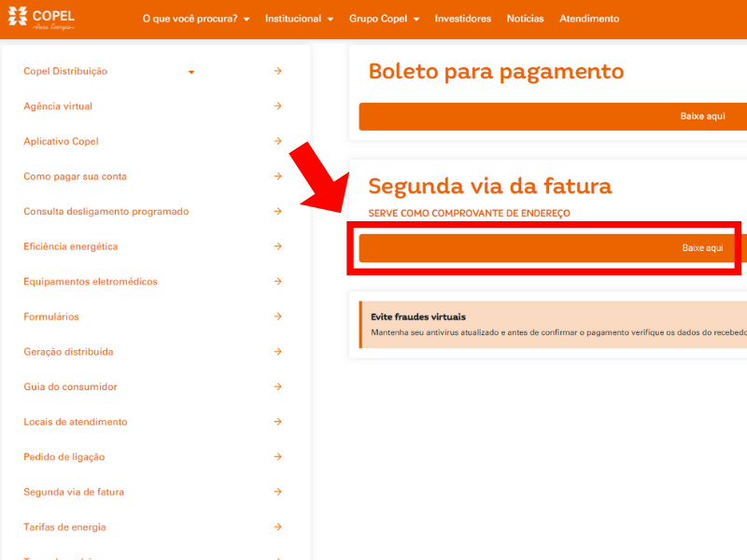Click arrow icon beside Como pagar sua conta

pos(278,176)
